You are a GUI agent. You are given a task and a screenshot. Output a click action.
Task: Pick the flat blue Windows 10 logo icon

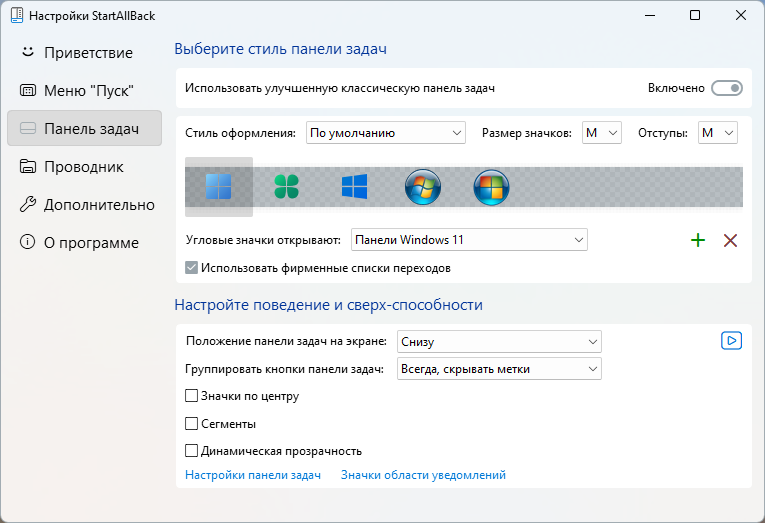(355, 187)
